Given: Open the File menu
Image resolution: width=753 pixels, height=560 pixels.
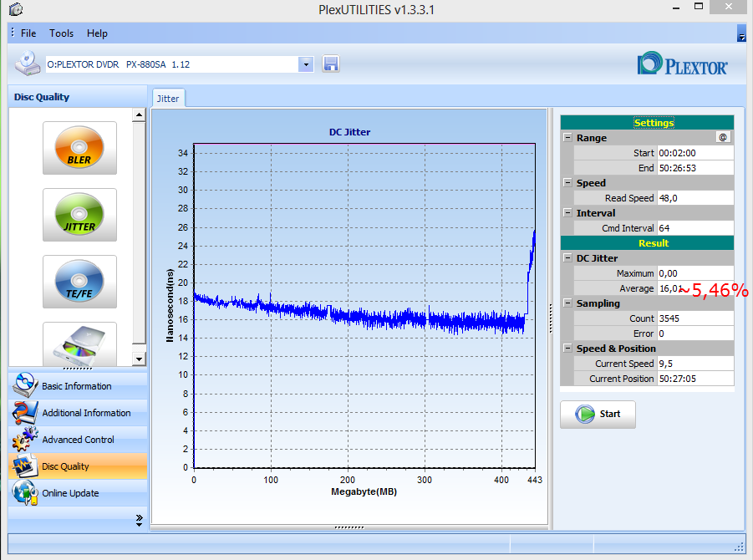Looking at the screenshot, I should [x=28, y=33].
